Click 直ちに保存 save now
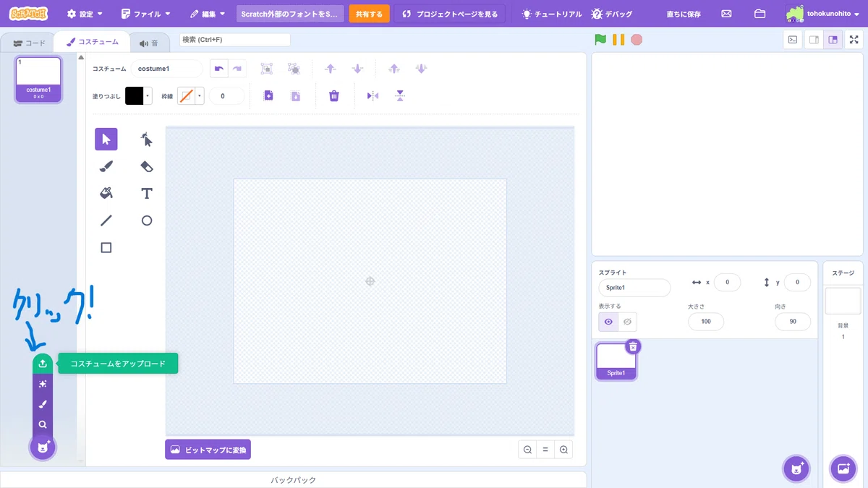The width and height of the screenshot is (868, 488). (684, 14)
